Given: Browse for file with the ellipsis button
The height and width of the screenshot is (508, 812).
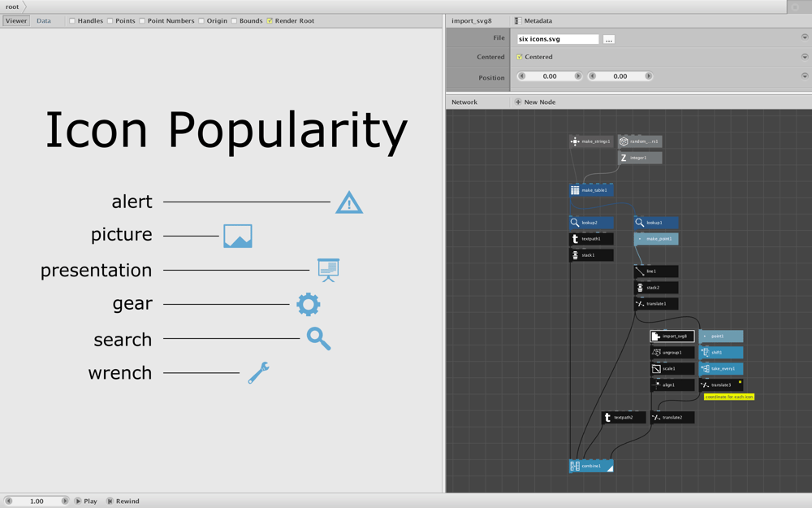Looking at the screenshot, I should (609, 39).
